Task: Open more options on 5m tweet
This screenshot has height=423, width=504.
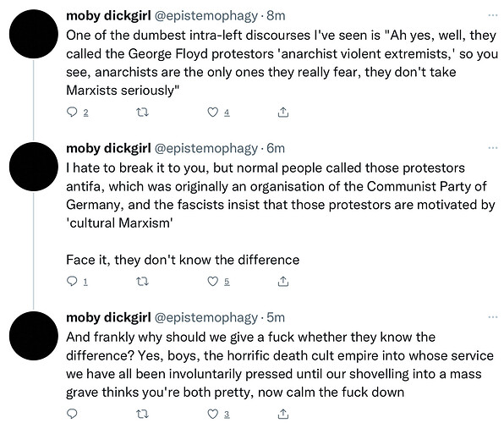Action: click(492, 317)
